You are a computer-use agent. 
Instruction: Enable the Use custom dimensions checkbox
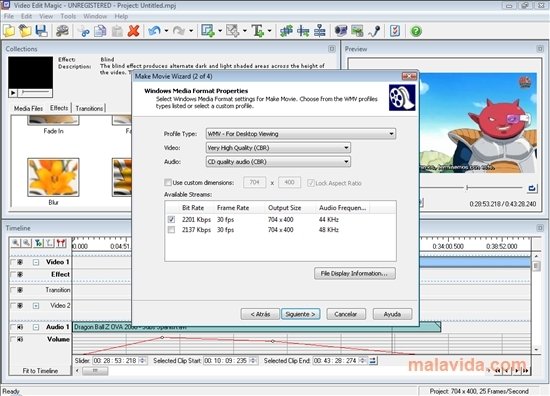[168, 182]
